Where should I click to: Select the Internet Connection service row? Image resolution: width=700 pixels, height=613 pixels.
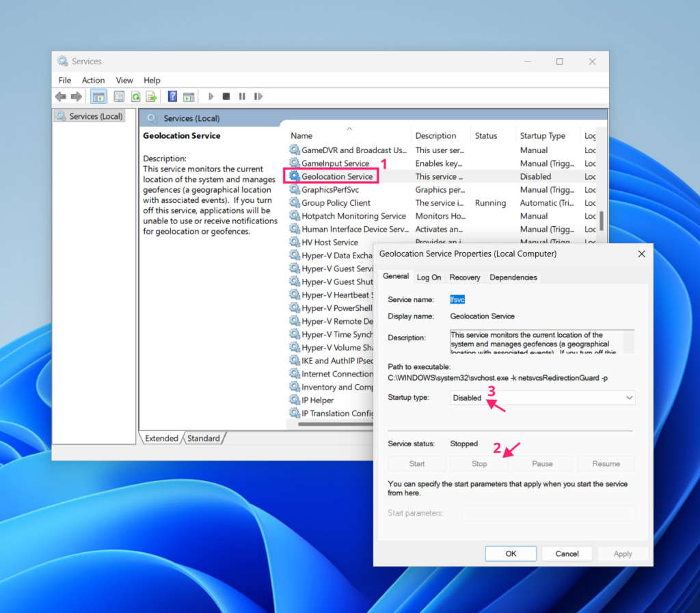point(331,374)
